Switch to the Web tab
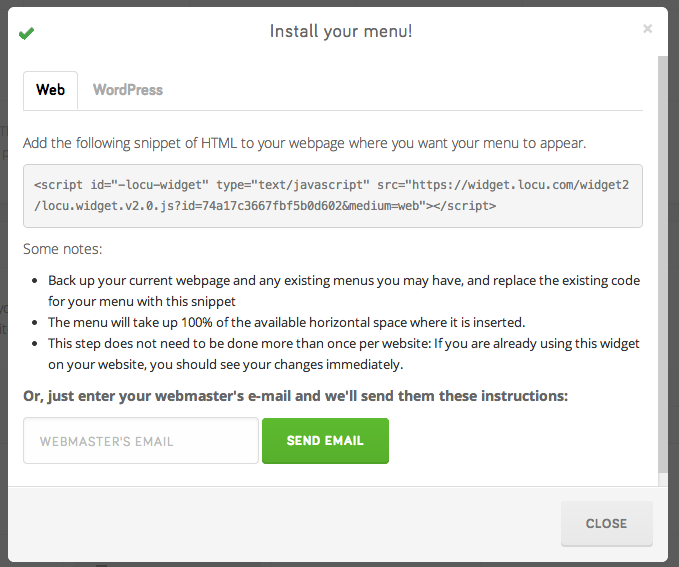This screenshot has width=679, height=567. tap(50, 90)
